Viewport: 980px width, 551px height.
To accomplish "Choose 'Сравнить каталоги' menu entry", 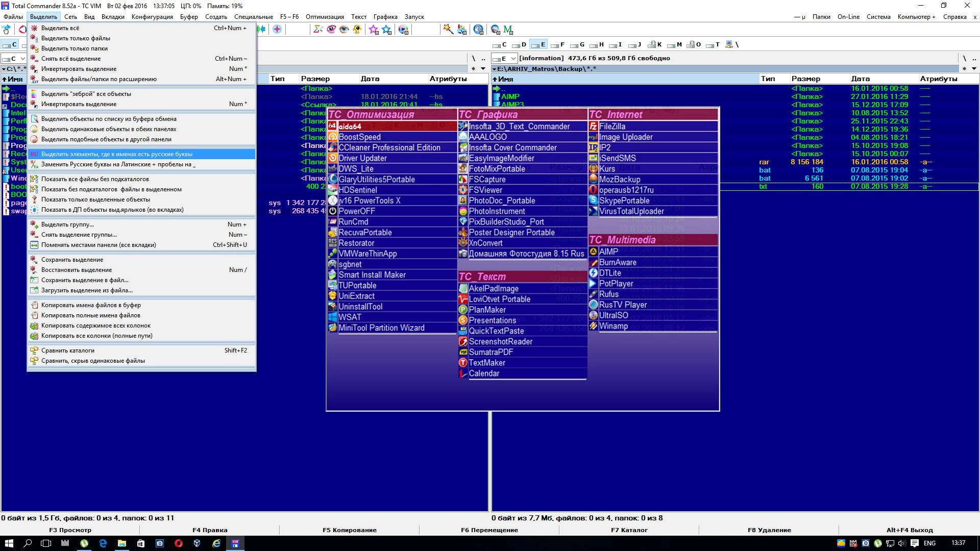I will click(141, 350).
